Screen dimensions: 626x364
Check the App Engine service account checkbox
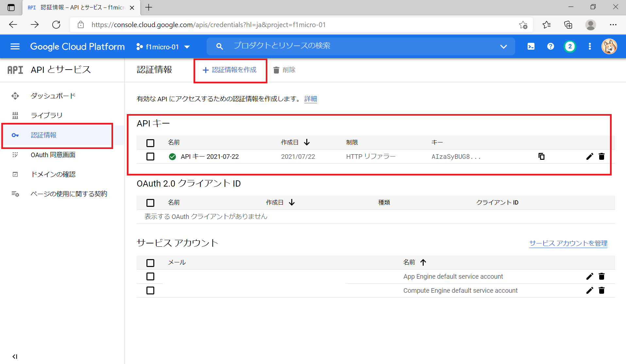(x=150, y=276)
